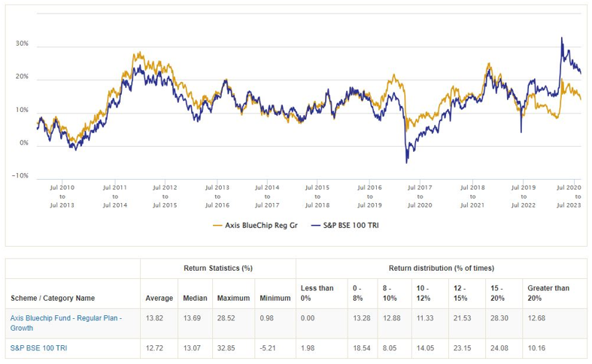Select BSE 100 greater-than-20% value 10.16
The height and width of the screenshot is (364, 592).
pyautogui.click(x=536, y=347)
